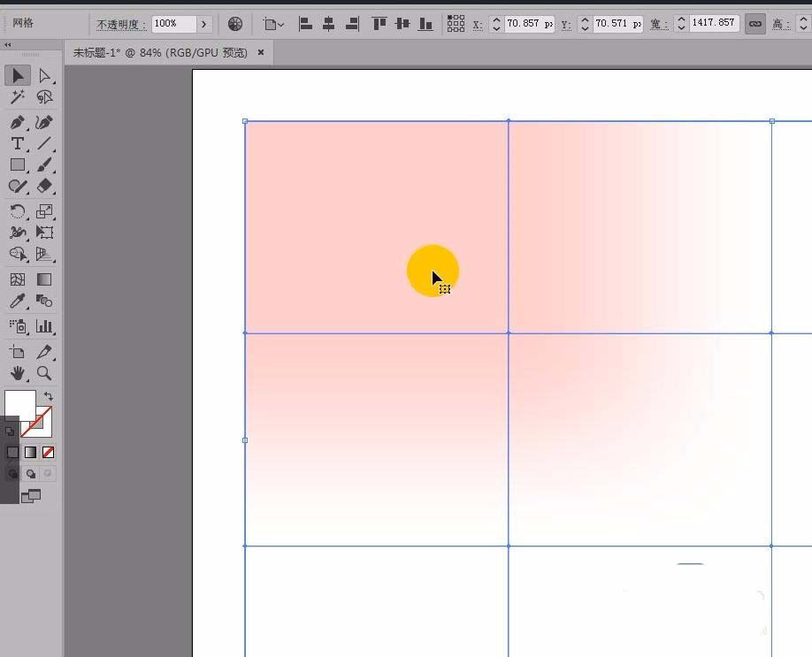Select the Magic Wand tool
Viewport: 812px width, 657px height.
(18, 96)
